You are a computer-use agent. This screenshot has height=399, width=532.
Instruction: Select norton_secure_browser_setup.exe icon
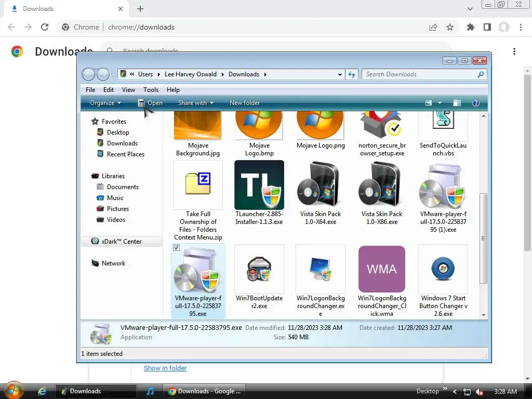point(382,126)
